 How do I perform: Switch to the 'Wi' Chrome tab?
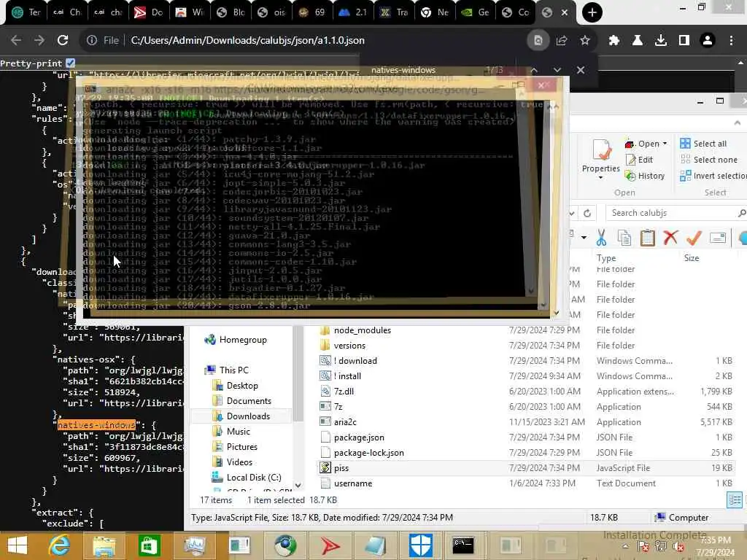[x=189, y=12]
